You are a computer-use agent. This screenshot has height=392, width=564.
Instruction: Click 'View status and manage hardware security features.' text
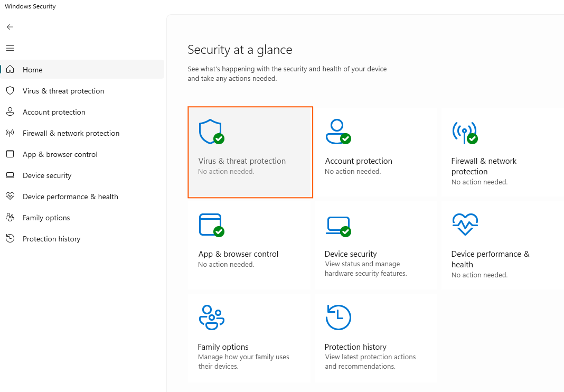coord(366,269)
